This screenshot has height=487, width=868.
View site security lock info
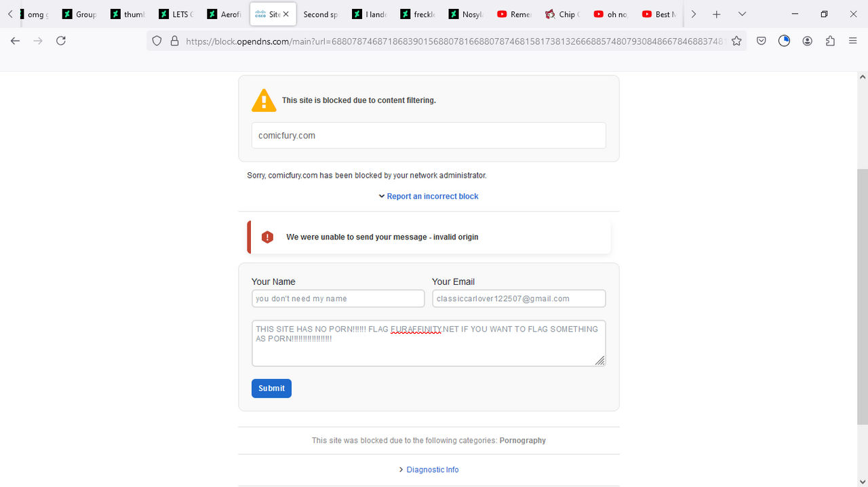[x=174, y=41]
